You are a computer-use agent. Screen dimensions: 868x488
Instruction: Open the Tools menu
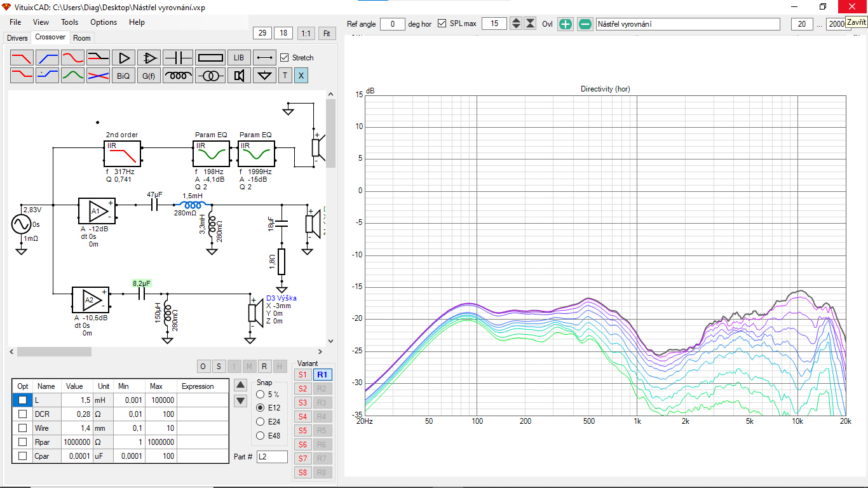coord(69,22)
